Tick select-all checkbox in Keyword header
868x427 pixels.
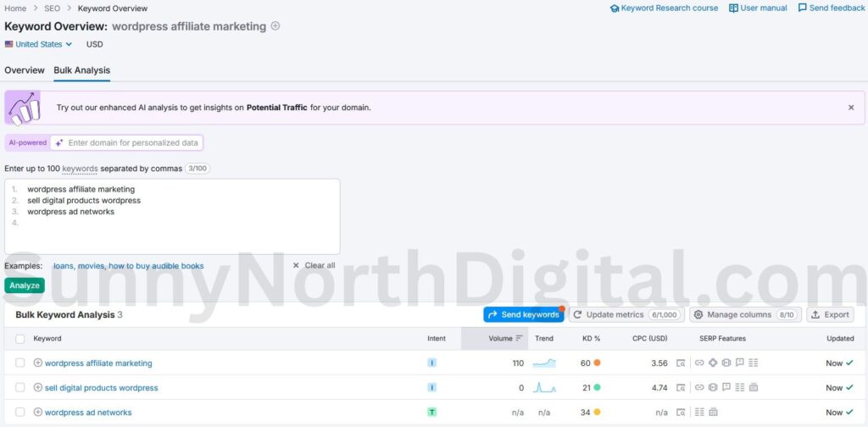click(20, 339)
